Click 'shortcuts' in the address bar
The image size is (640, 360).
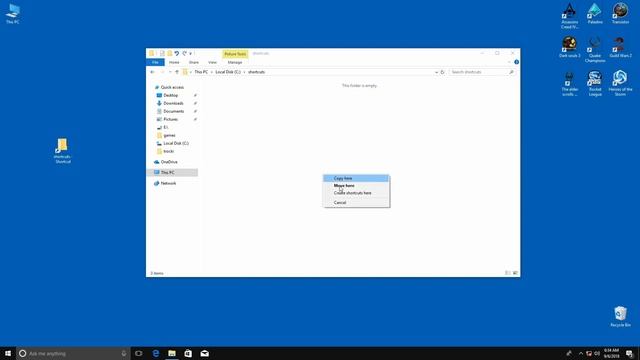click(x=256, y=72)
